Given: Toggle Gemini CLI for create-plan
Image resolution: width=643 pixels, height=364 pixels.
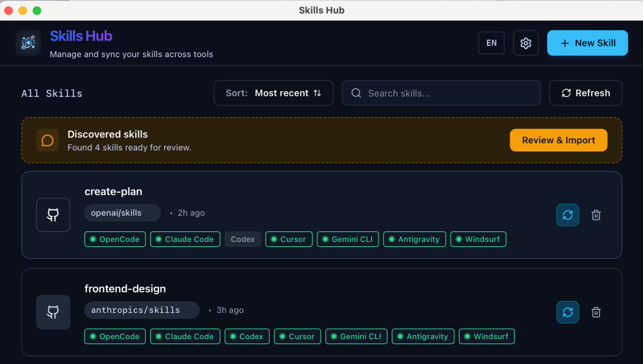Looking at the screenshot, I should (x=348, y=239).
